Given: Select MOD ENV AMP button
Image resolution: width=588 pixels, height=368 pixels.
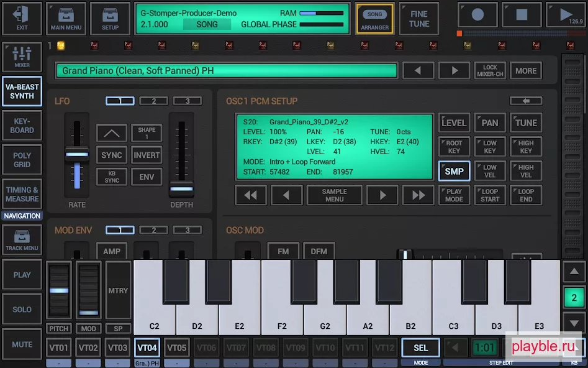Looking at the screenshot, I should coord(111,251).
